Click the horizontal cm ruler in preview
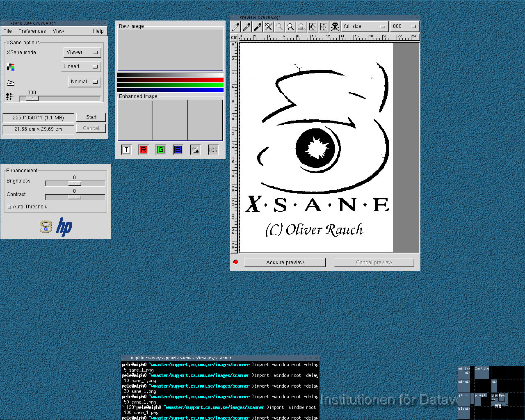Screen dimensions: 525x420 tap(329, 37)
